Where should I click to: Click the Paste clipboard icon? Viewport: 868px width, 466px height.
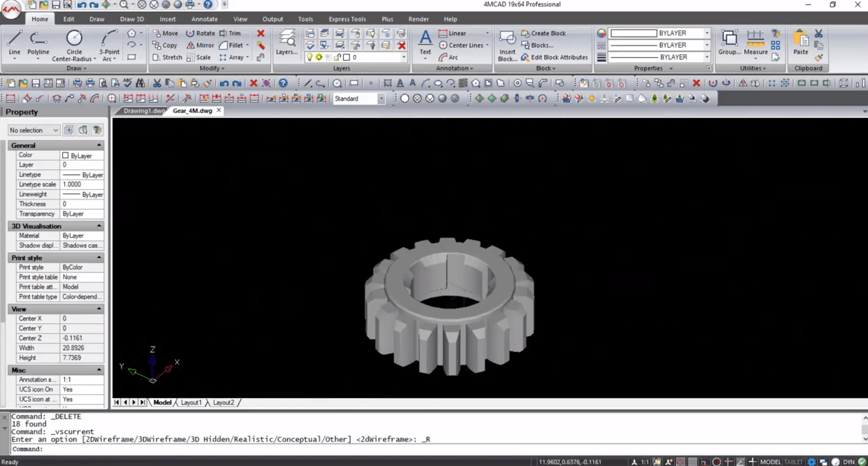click(x=800, y=43)
